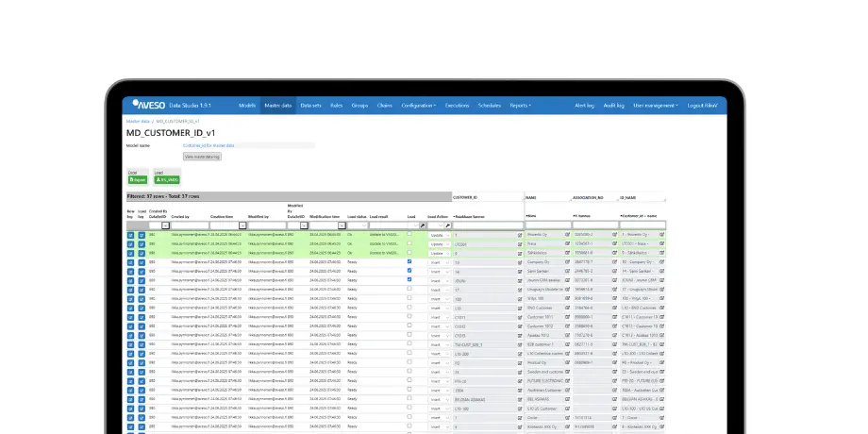Image resolution: width=868 pixels, height=434 pixels.
Task: Open Load Action dropdown for customer 10
Action: click(x=440, y=262)
